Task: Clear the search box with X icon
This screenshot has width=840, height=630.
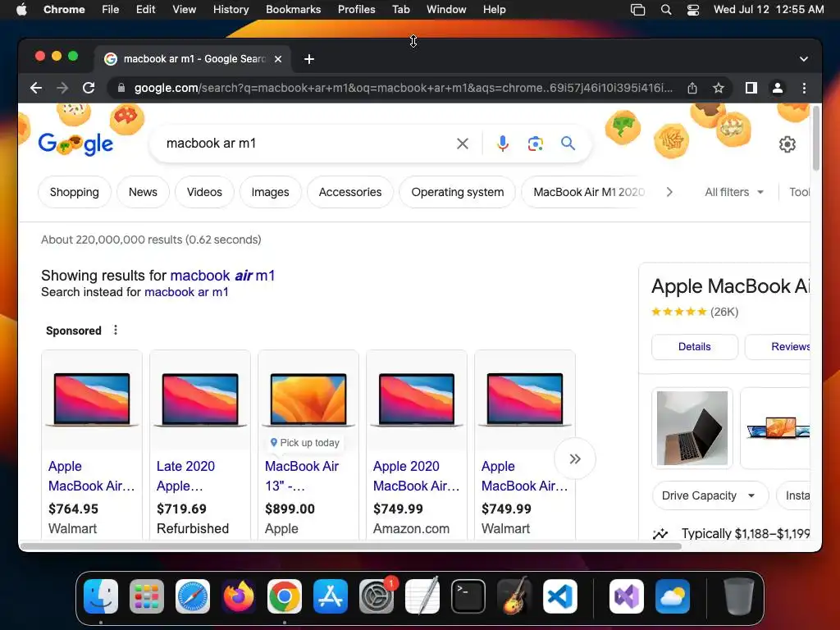Action: click(x=463, y=143)
